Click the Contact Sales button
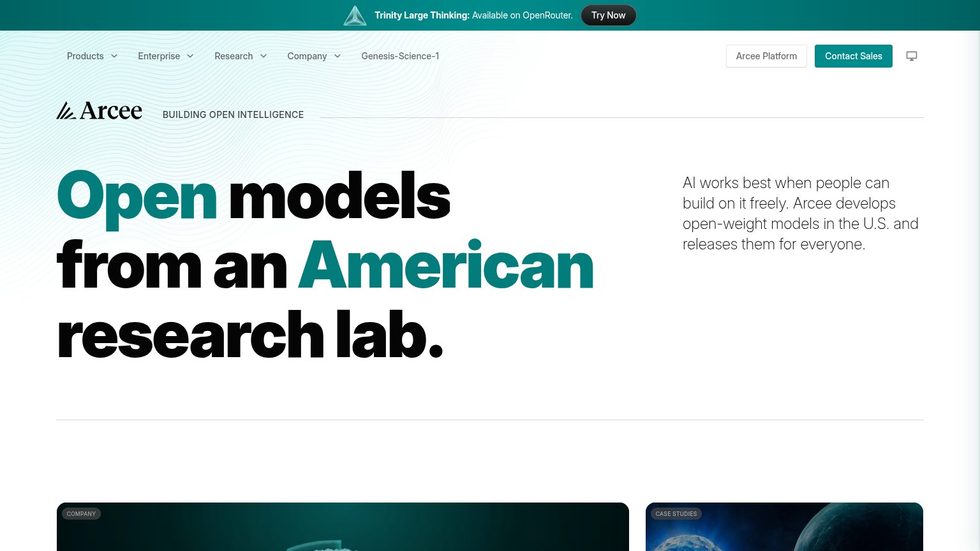Viewport: 980px width, 551px height. [854, 56]
